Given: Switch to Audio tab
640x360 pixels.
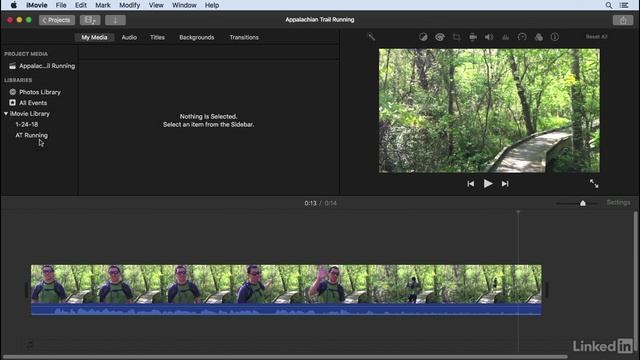Looking at the screenshot, I should [x=129, y=37].
